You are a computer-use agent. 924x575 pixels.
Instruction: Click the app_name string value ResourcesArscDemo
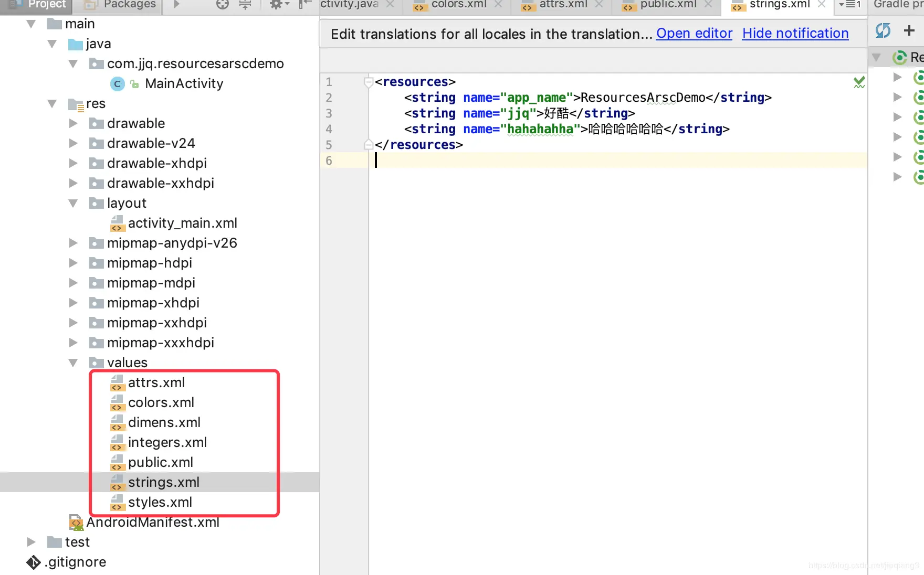click(x=643, y=98)
